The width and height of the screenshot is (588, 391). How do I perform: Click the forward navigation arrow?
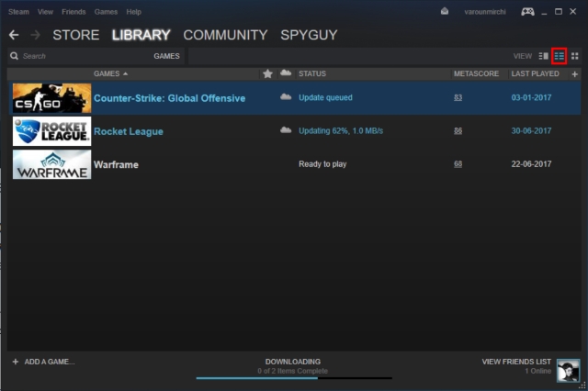pos(35,35)
